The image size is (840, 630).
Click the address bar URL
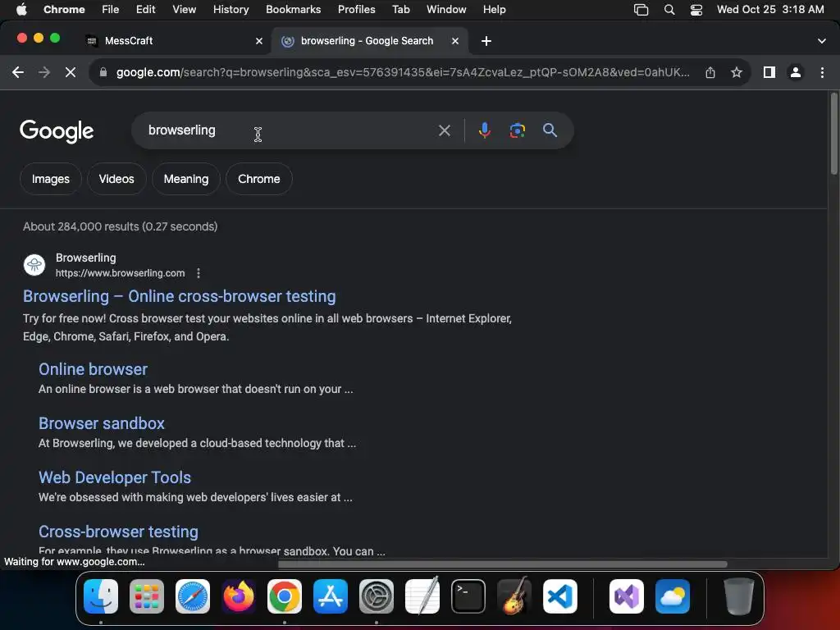coord(403,72)
